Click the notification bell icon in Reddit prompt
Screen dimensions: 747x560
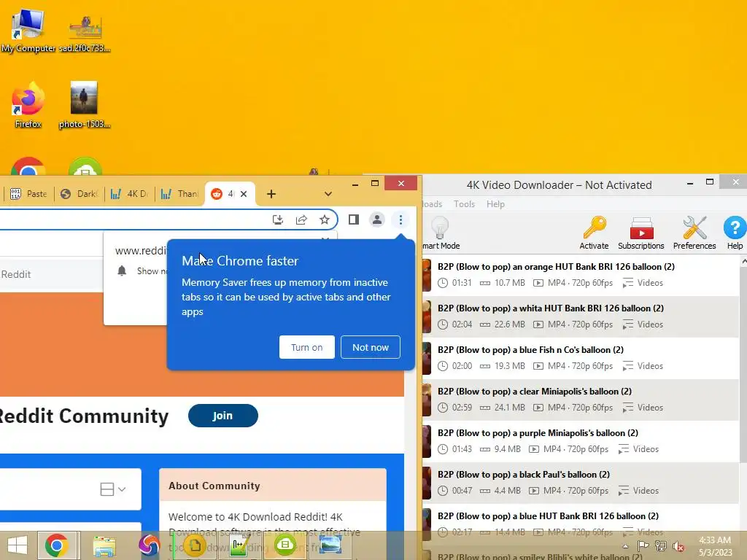(122, 271)
